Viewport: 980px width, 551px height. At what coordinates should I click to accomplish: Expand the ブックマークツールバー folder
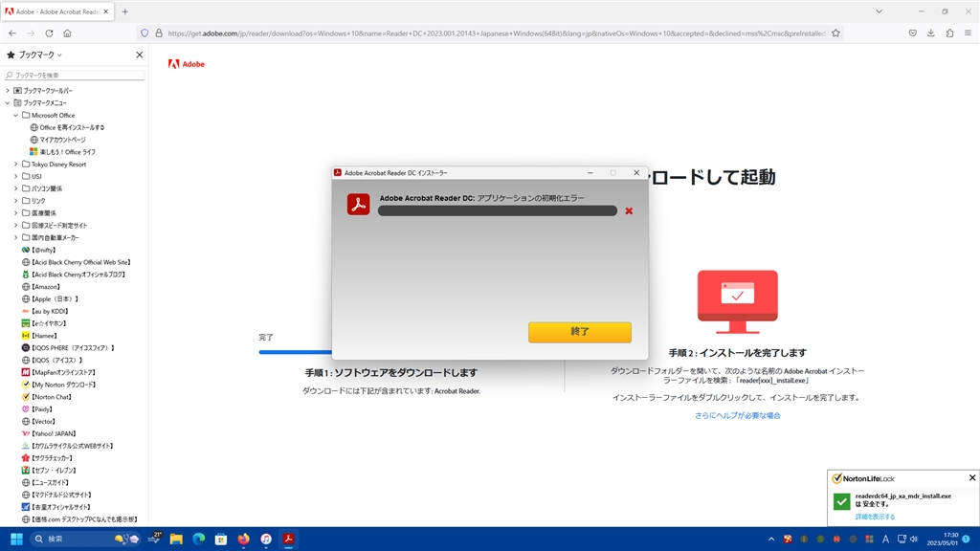pos(8,91)
